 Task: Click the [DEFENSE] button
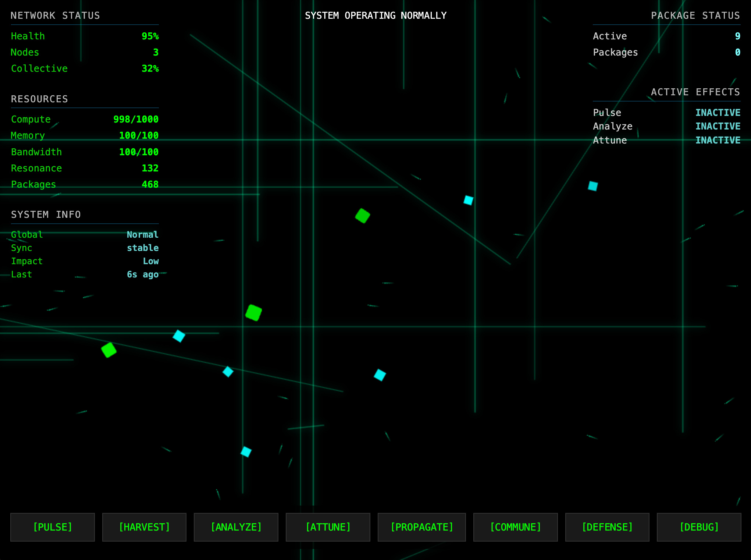coord(607,527)
